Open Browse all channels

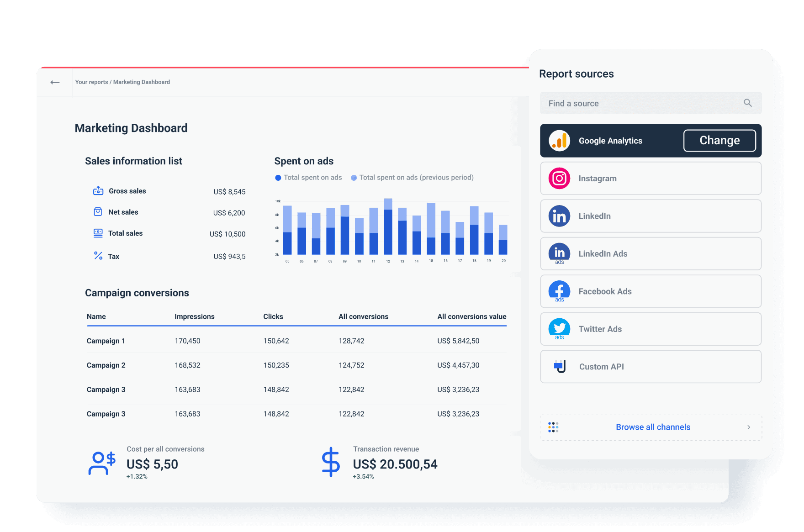click(652, 427)
